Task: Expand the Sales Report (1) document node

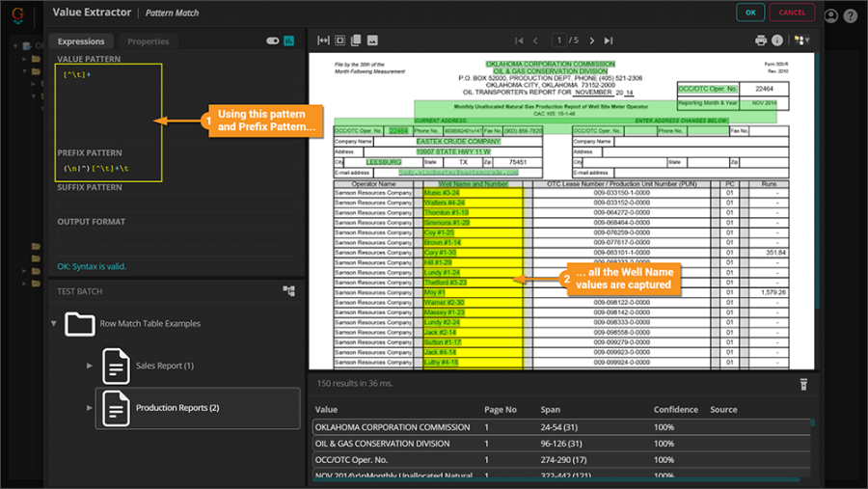Action: pyautogui.click(x=90, y=366)
